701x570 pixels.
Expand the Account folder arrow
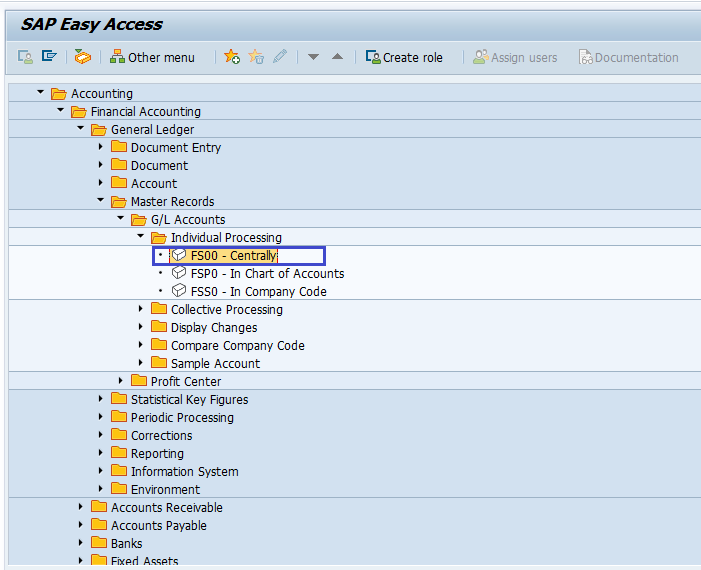click(x=101, y=182)
